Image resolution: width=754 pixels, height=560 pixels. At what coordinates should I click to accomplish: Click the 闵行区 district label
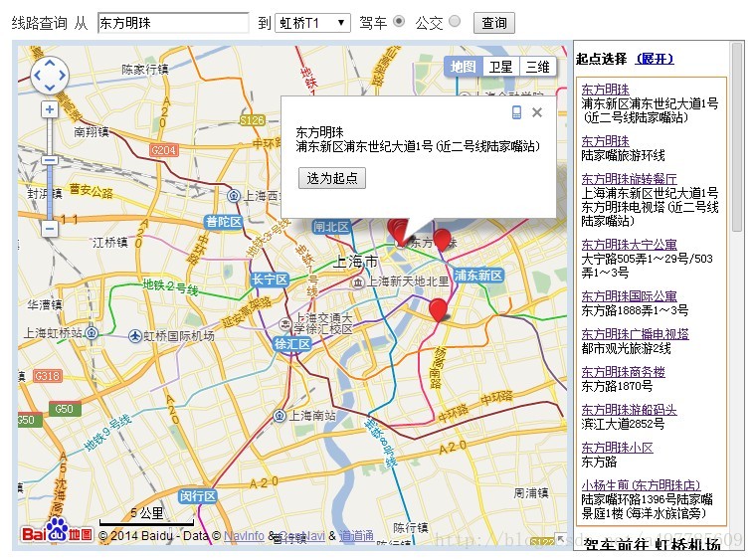(x=198, y=496)
